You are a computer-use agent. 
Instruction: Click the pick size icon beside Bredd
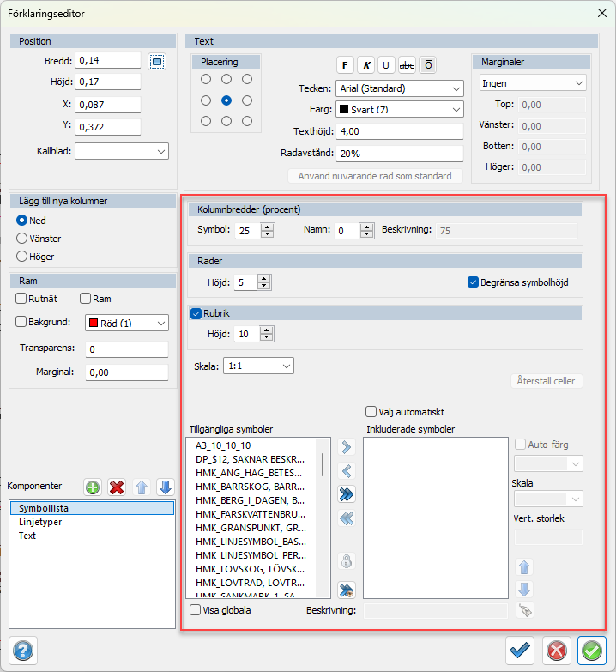156,61
